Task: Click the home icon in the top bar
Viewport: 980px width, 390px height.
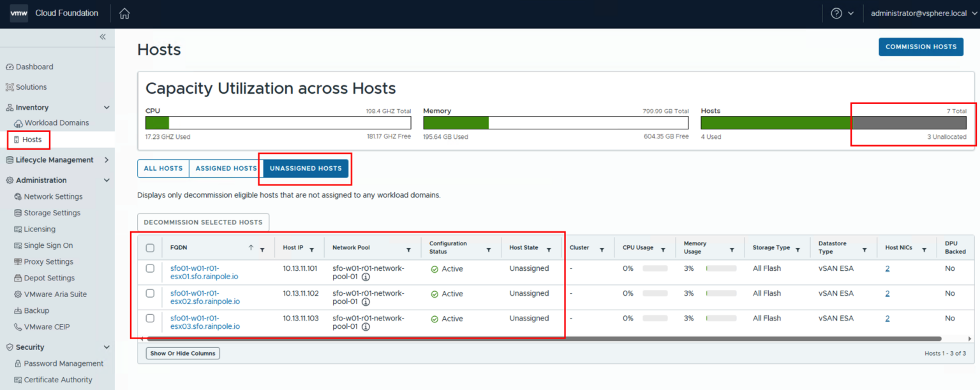Action: click(x=124, y=13)
